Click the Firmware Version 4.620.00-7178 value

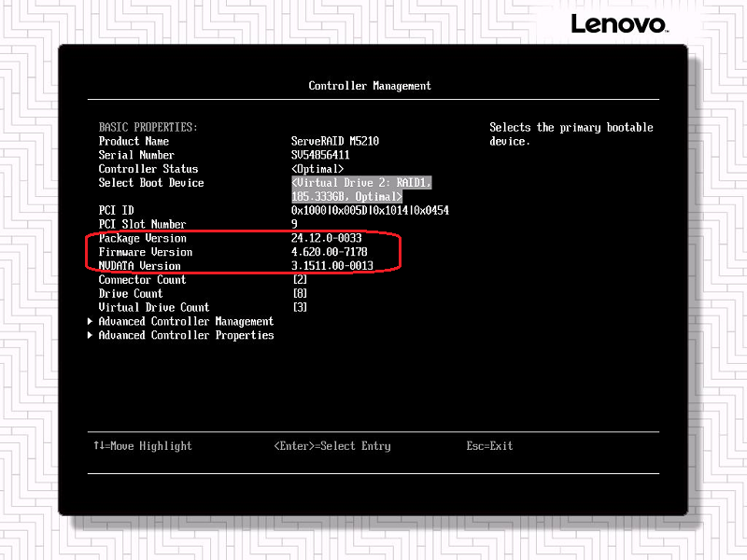pos(329,252)
